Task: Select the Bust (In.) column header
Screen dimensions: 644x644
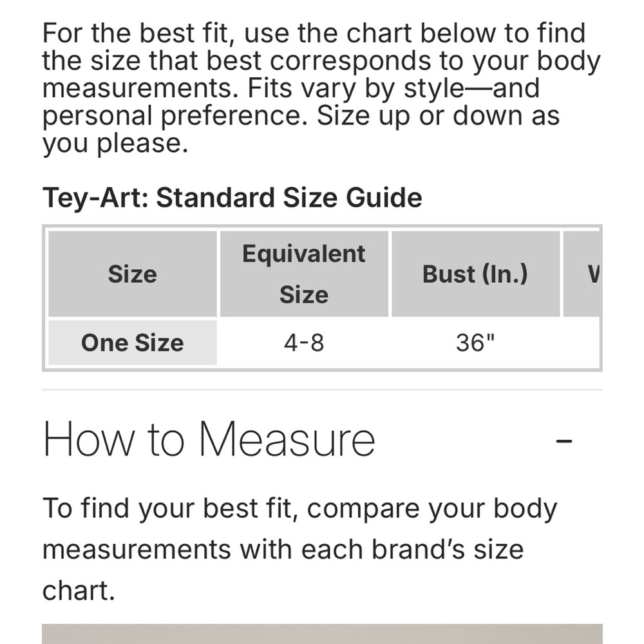Action: tap(475, 274)
